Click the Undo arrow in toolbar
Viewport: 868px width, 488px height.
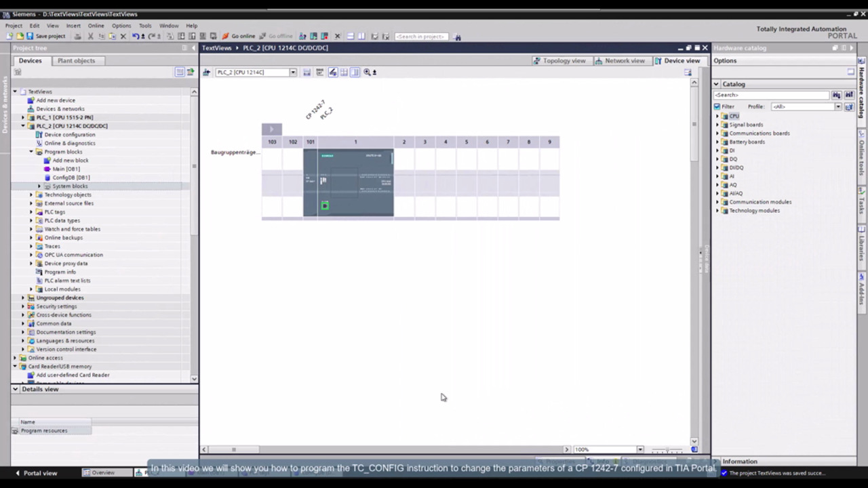coord(136,37)
